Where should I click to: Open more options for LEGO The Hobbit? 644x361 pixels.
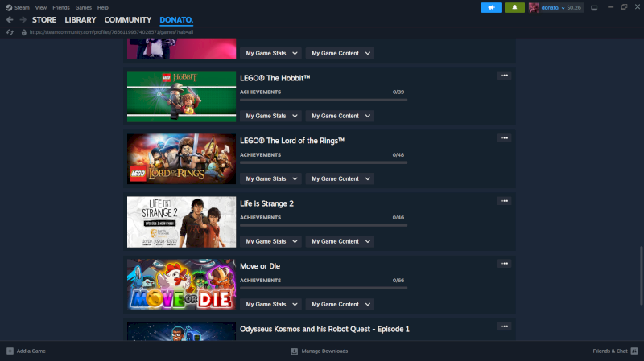pyautogui.click(x=505, y=76)
